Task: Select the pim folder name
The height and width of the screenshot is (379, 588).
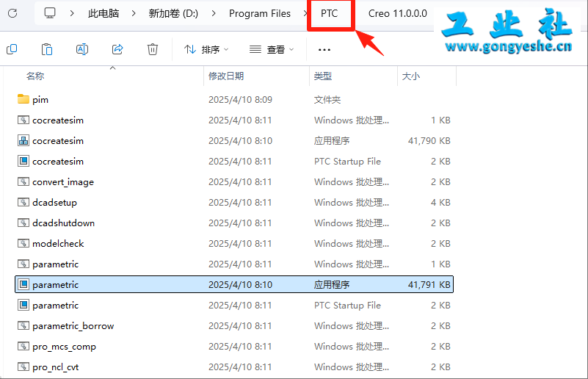Action: [40, 100]
